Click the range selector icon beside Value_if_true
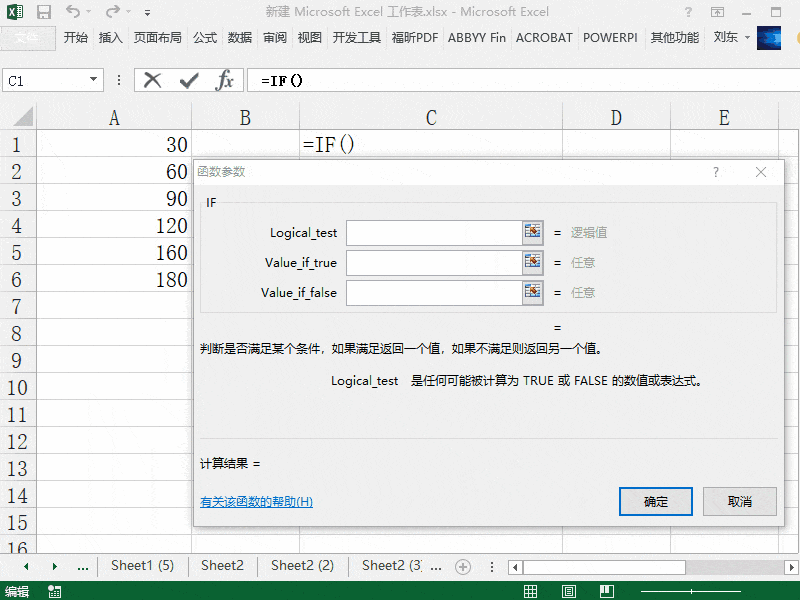This screenshot has height=600, width=800. click(533, 262)
